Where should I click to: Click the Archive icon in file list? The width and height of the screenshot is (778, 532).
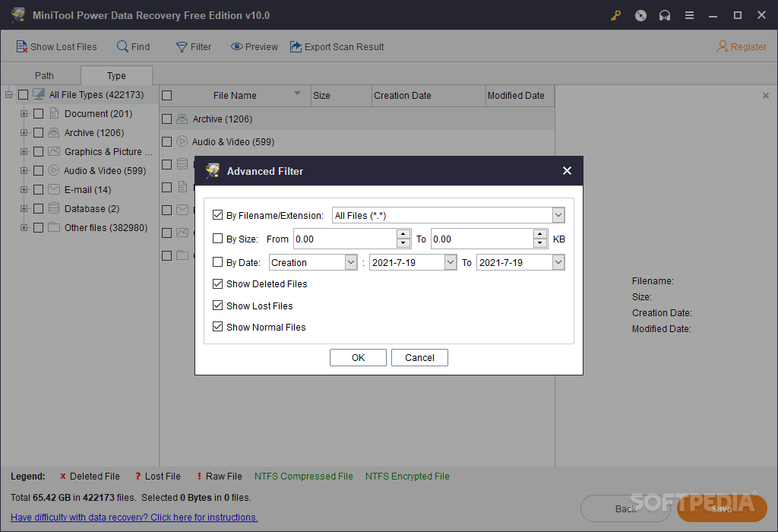(182, 119)
